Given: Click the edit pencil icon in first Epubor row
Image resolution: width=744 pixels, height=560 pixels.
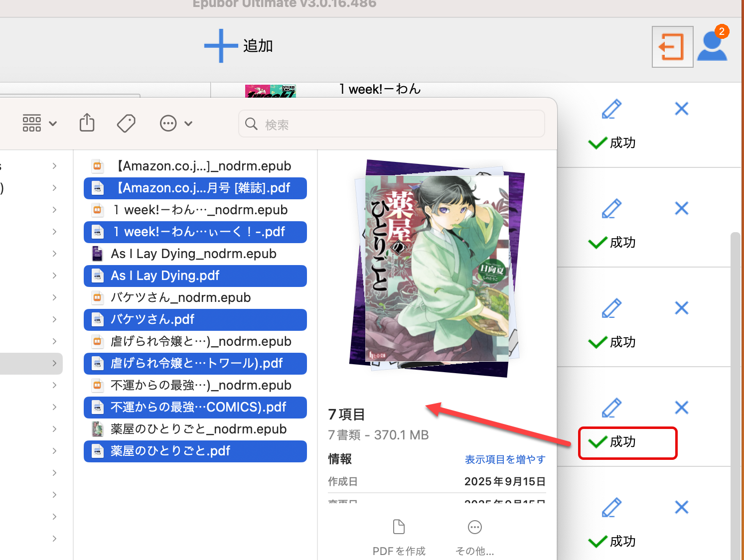Looking at the screenshot, I should tap(611, 109).
